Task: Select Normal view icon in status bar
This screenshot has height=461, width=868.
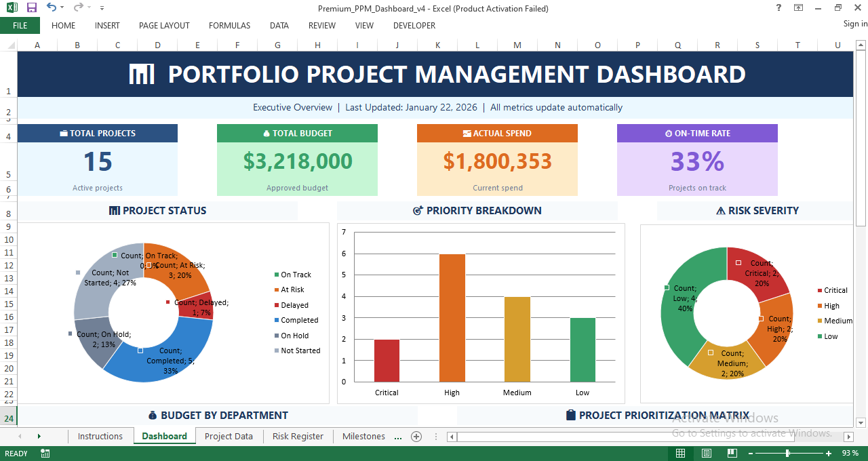Action: point(680,453)
